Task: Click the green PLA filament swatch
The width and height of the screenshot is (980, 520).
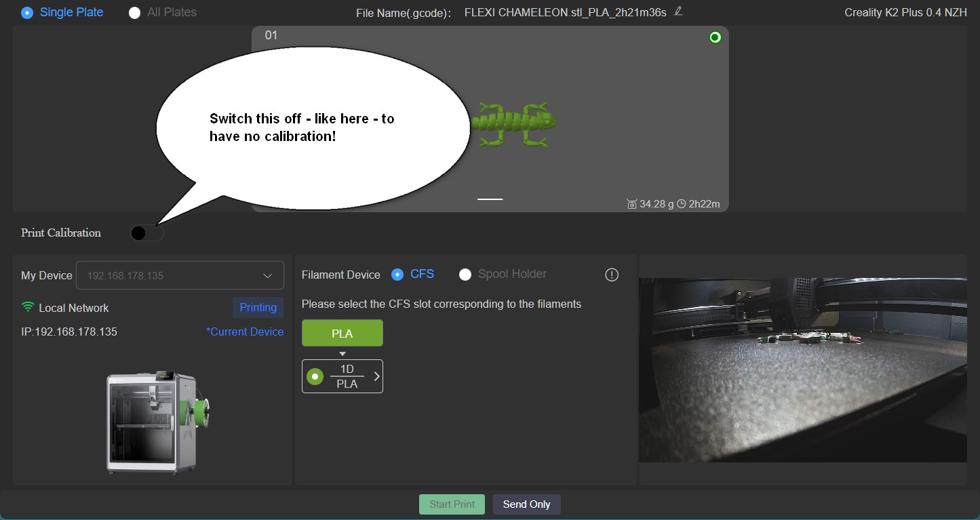Action: pos(342,333)
